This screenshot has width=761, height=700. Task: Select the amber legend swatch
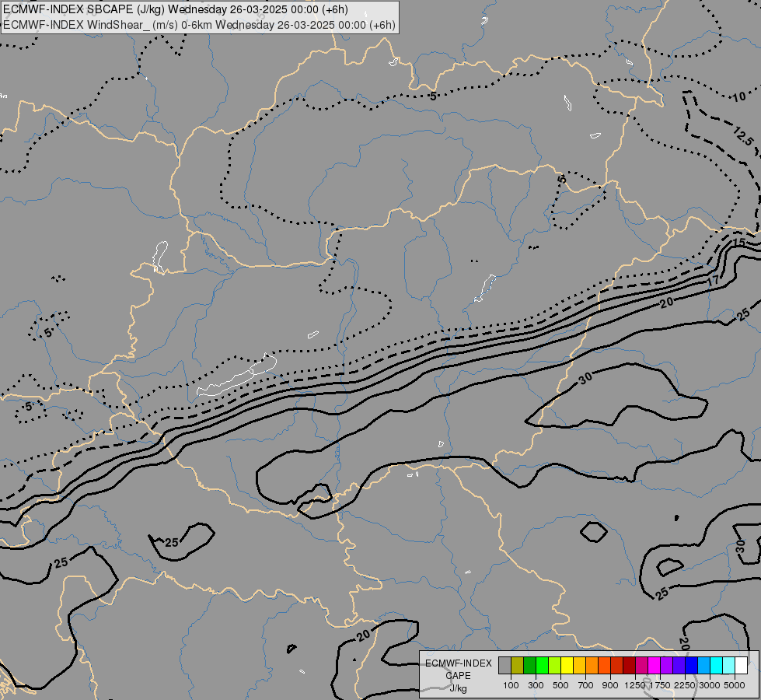click(x=579, y=666)
